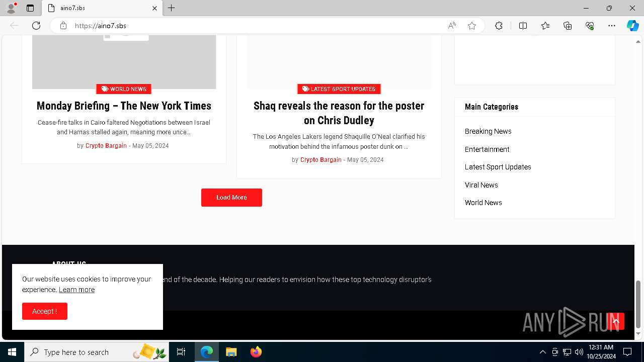Show hidden system tray icons

coord(542,352)
